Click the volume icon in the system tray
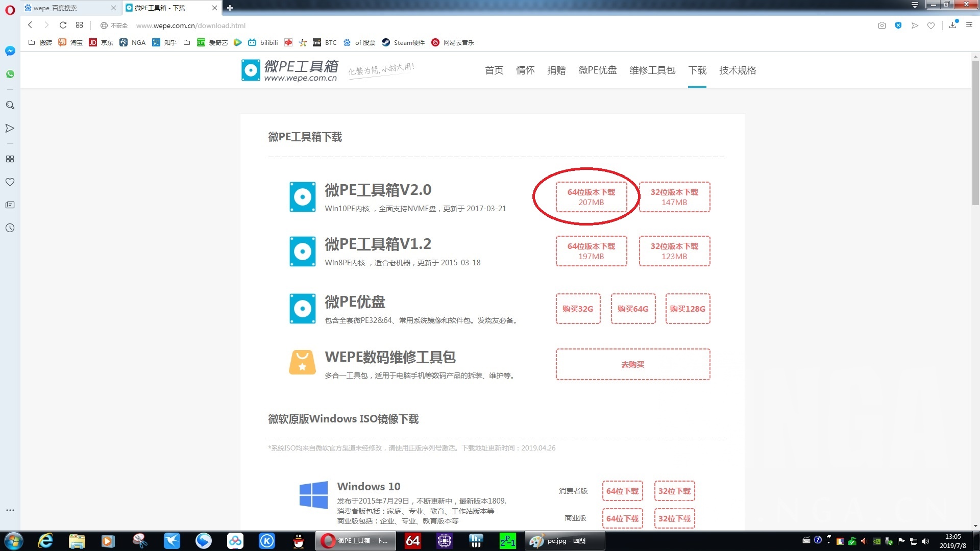Viewport: 980px width, 551px height. (x=926, y=541)
